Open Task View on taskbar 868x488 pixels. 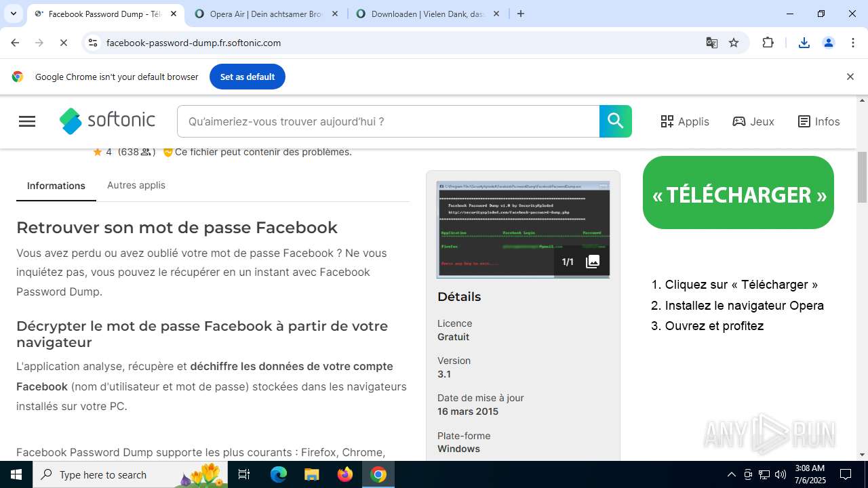pyautogui.click(x=245, y=474)
